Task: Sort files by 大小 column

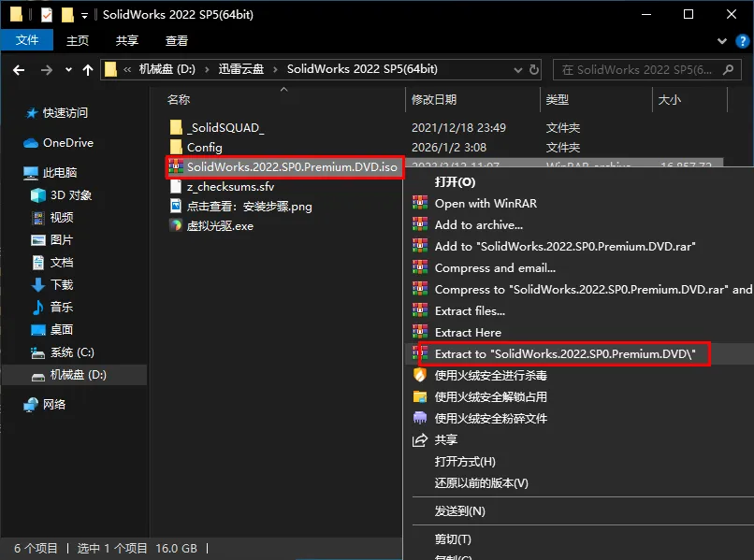Action: point(669,99)
